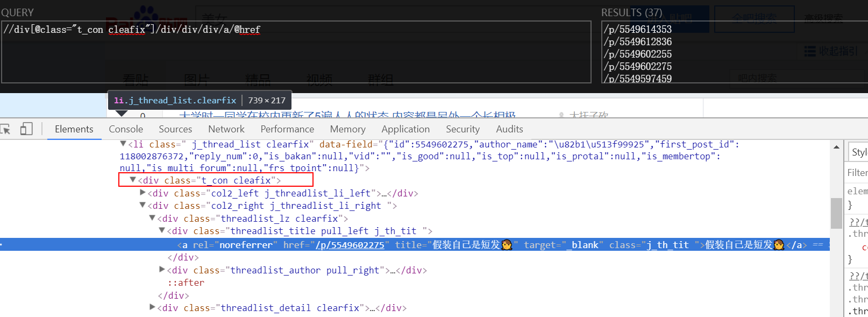Expand the threadlist_author pull_right div
868x317 pixels.
point(162,270)
